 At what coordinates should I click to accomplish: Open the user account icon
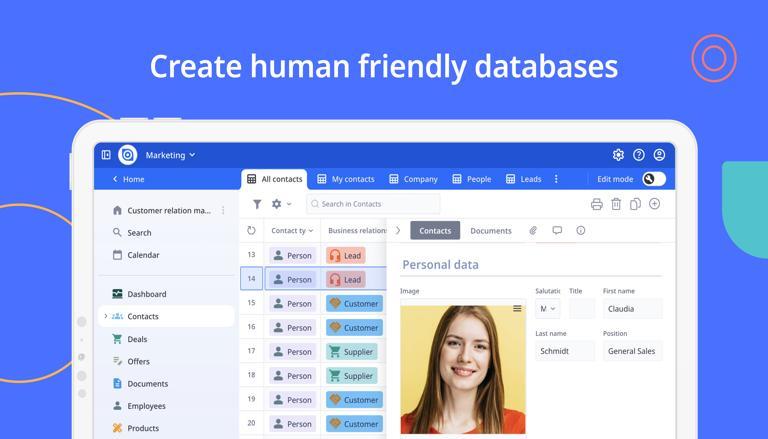659,155
